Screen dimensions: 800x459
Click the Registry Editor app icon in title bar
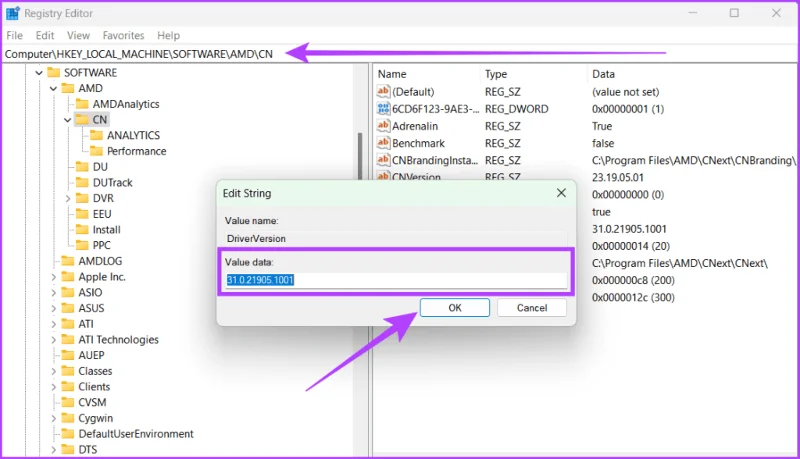(12, 13)
